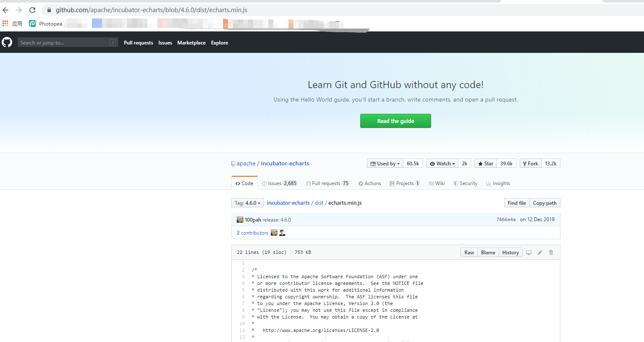The image size is (644, 342).
Task: Open the Photopea bookmark
Action: pyautogui.click(x=46, y=23)
